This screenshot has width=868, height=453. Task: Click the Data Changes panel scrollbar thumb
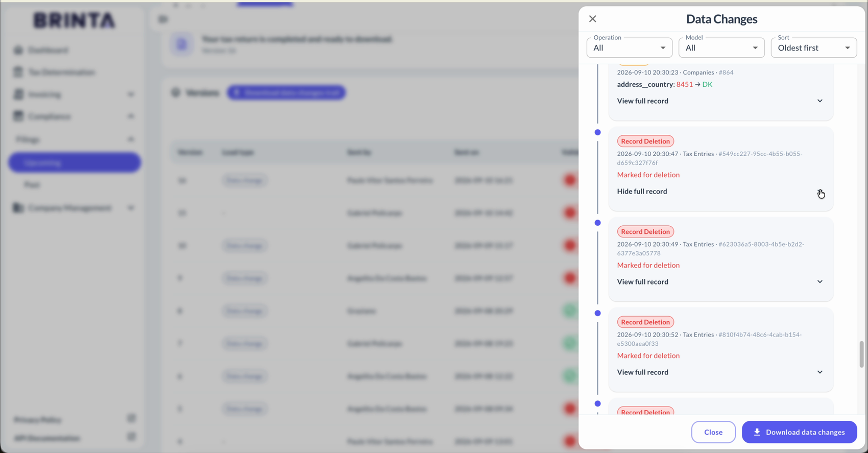coord(861,354)
